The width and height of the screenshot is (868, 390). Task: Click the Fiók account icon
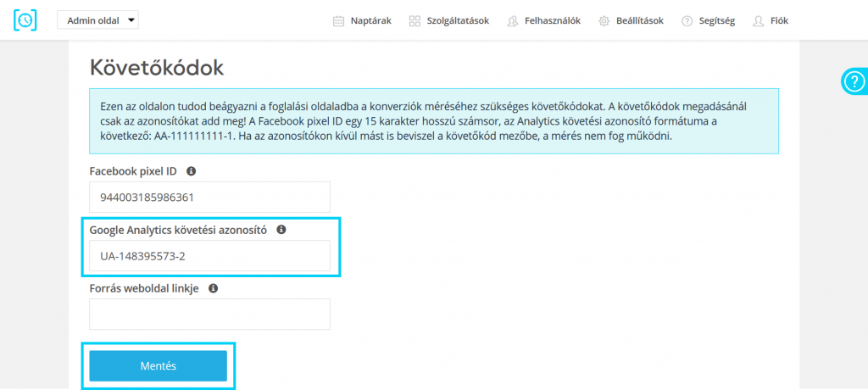[x=759, y=21]
